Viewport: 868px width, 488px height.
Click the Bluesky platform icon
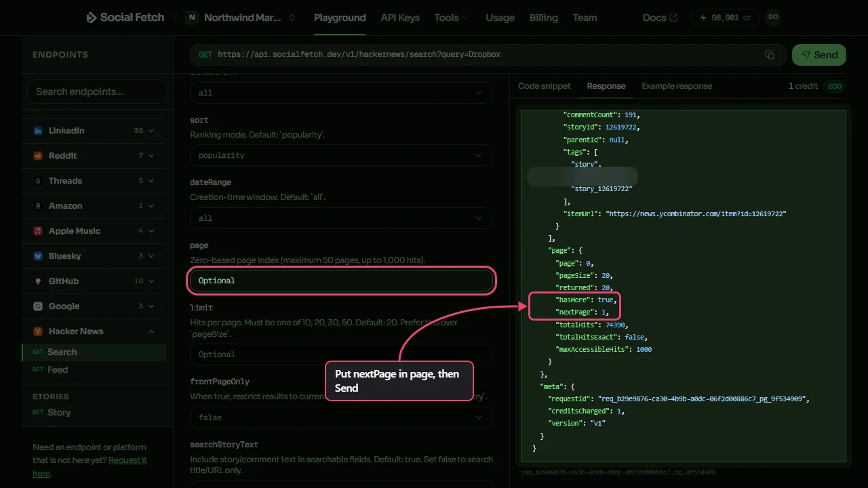coord(38,256)
